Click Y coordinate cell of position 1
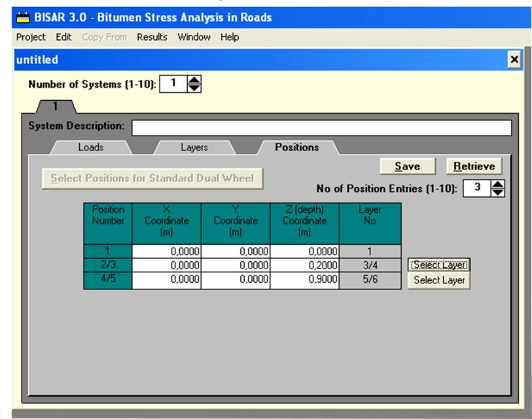Viewport: 532px width, 419px height. 236,251
